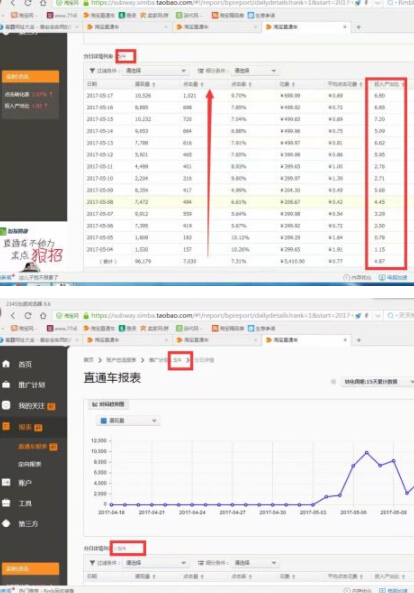
Task: Switch to the 时间趋势图 chart tab
Action: tap(108, 404)
